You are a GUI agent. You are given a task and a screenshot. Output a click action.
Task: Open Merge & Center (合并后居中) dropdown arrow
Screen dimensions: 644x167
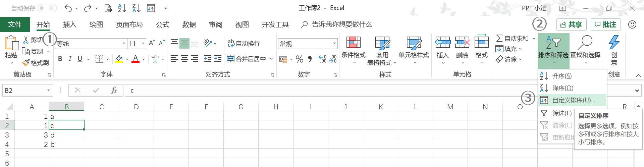(271, 59)
